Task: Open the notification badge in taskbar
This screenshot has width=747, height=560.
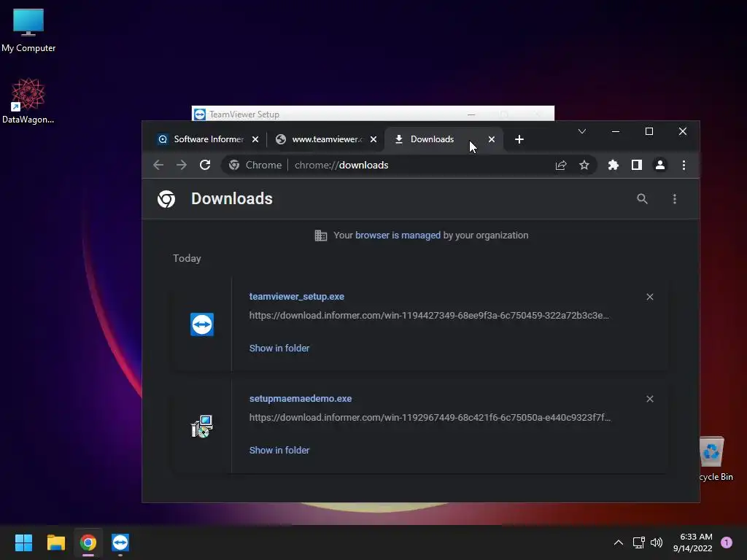Action: tap(727, 542)
